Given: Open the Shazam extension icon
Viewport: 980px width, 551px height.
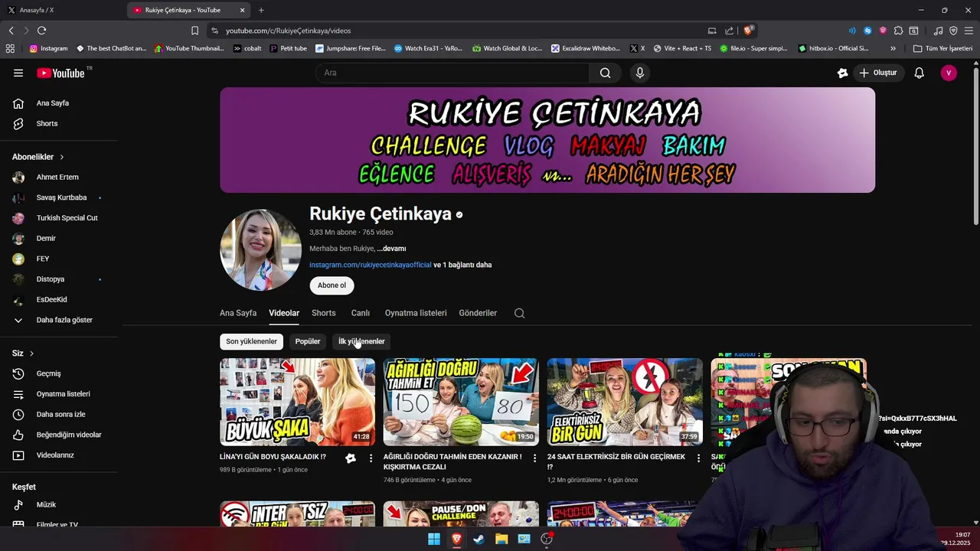Looking at the screenshot, I should [x=867, y=31].
